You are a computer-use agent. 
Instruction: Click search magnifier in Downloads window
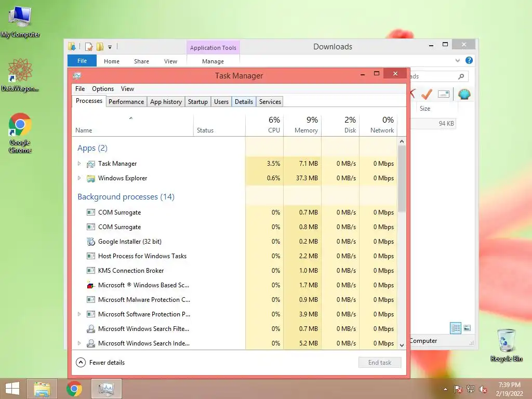point(461,76)
